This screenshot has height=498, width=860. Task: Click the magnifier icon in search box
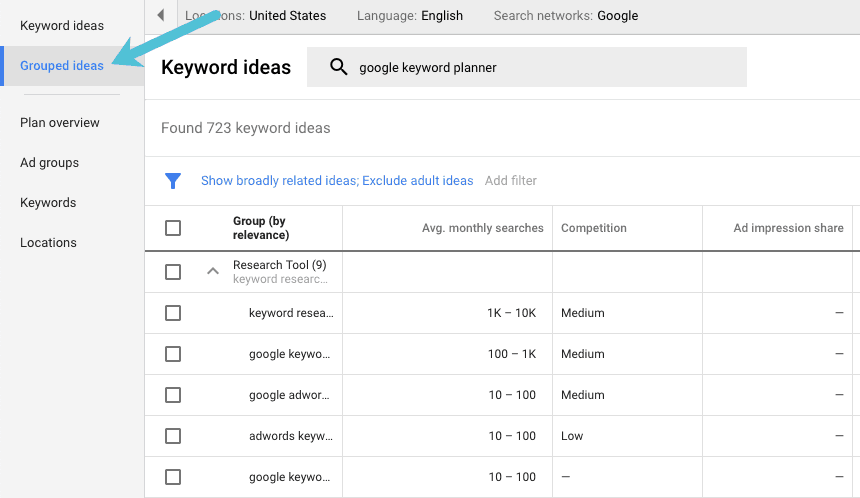(339, 67)
